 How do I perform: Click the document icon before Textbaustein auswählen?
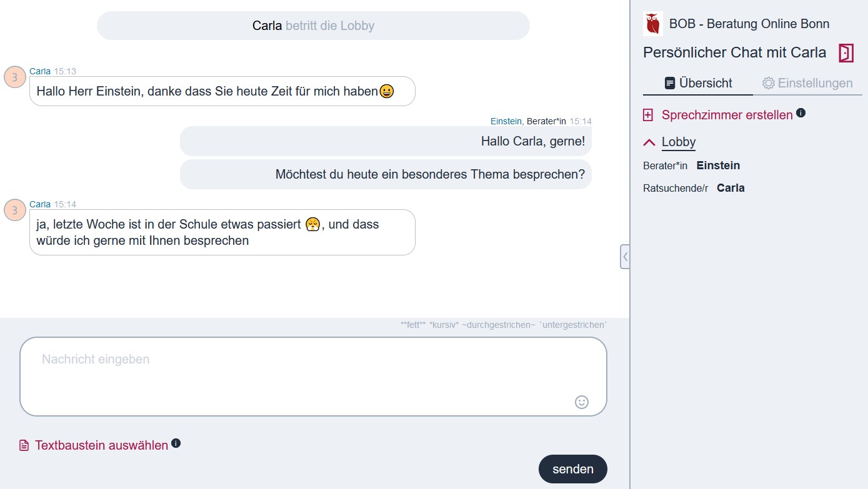point(24,445)
